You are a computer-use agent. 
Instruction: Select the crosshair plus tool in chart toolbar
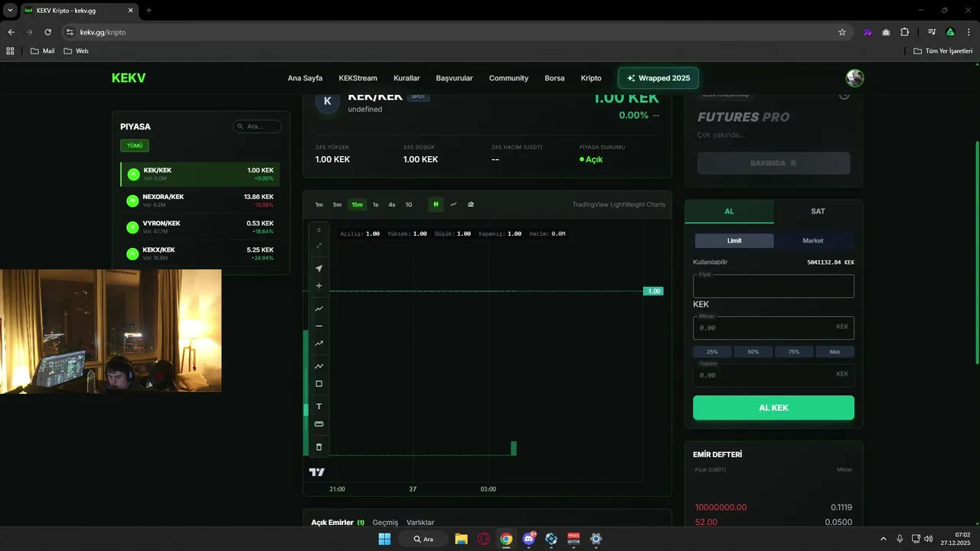click(319, 286)
